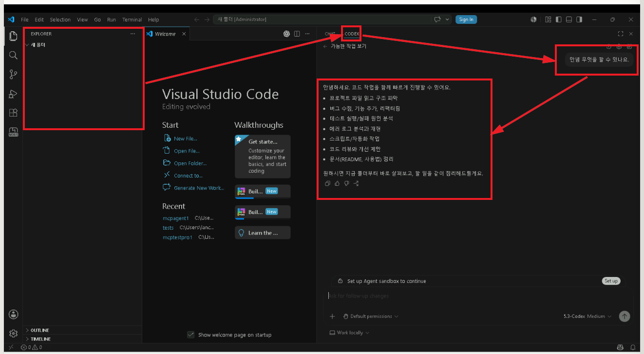Go forward with the title bar right arrow

(207, 20)
